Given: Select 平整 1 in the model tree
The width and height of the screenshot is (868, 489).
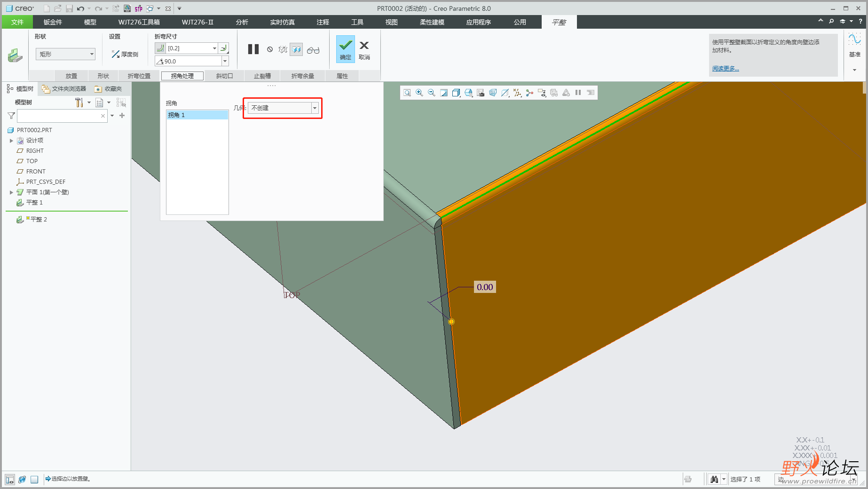Looking at the screenshot, I should [x=34, y=203].
